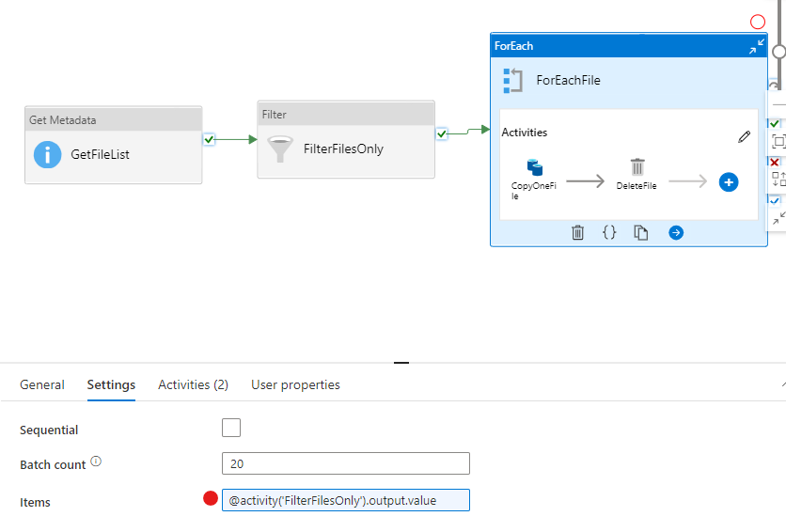Add activity with the blue plus button
Screen dimensions: 786x532
[729, 182]
